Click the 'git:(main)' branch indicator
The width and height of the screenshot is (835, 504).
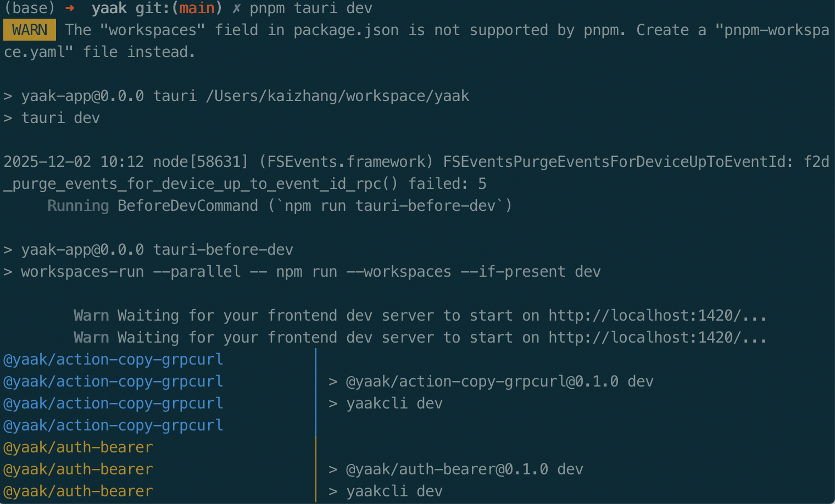179,9
